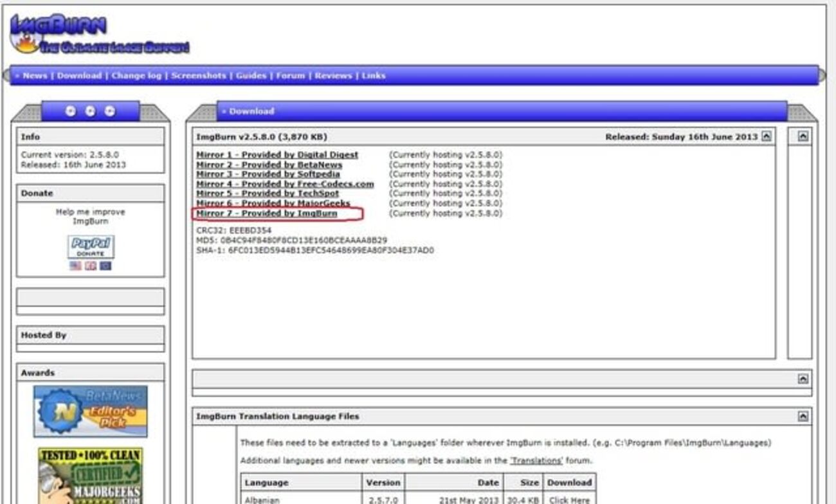Select the UK flag donation icon
This screenshot has height=504, width=836.
(90, 264)
